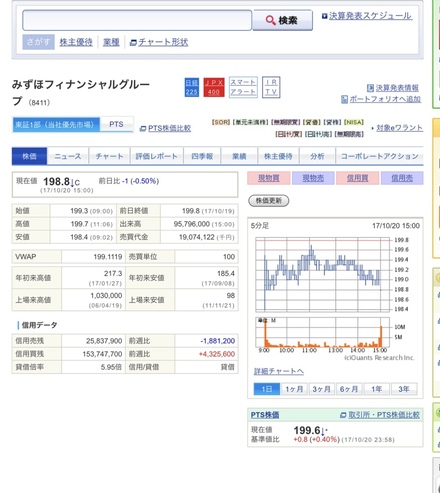Select the 1日 chart range

(x=267, y=389)
